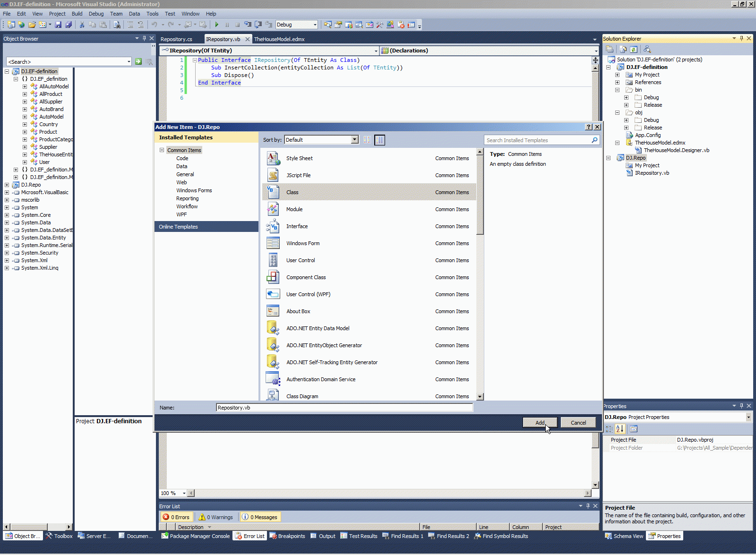Open the Schema View tab
756x555 pixels.
tap(624, 536)
